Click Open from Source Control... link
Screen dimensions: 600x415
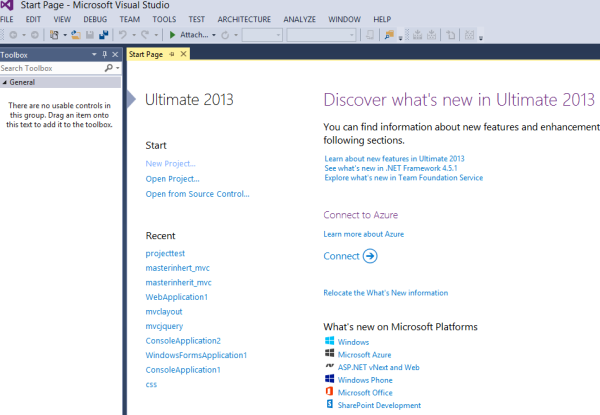coord(197,194)
